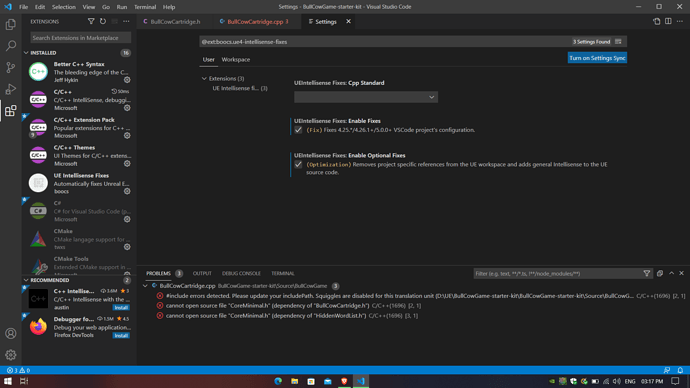This screenshot has height=388, width=690.
Task: Open File Explorer from taskbar
Action: 294,381
